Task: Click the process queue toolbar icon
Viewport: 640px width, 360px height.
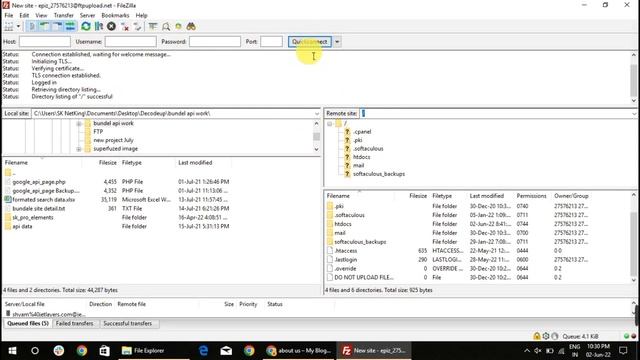Action: (x=99, y=27)
